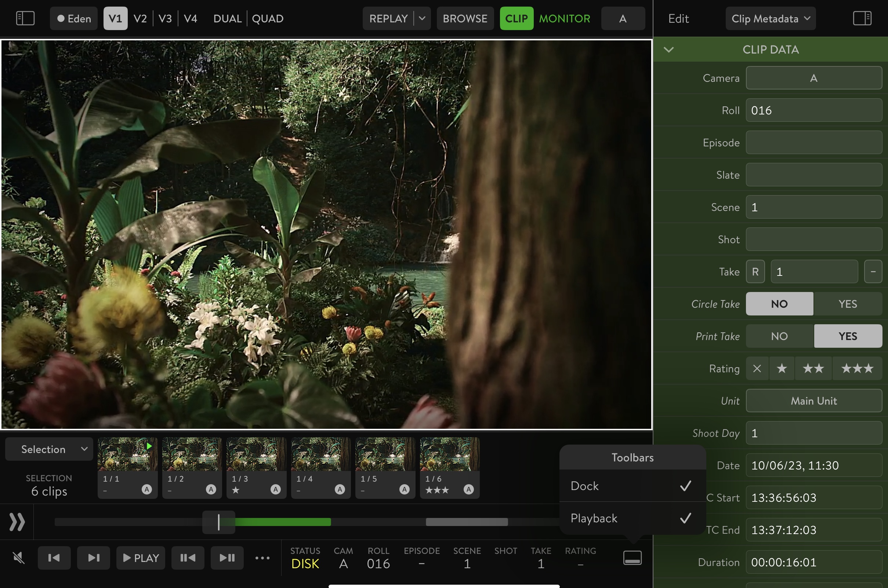Select clip thumbnail 1 / 6

[x=449, y=467]
